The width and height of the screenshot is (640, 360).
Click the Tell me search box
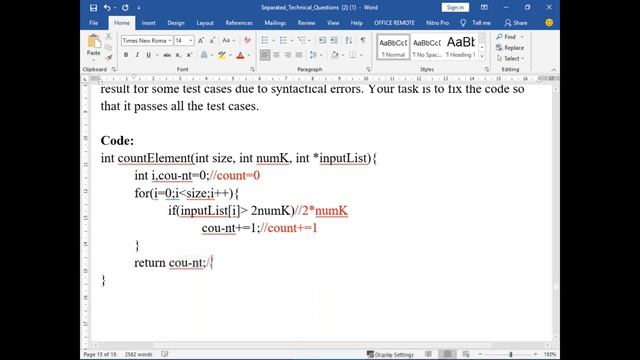(x=476, y=23)
